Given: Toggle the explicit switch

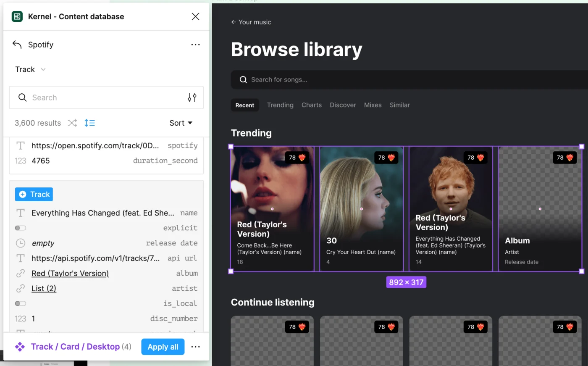Looking at the screenshot, I should click(x=20, y=228).
